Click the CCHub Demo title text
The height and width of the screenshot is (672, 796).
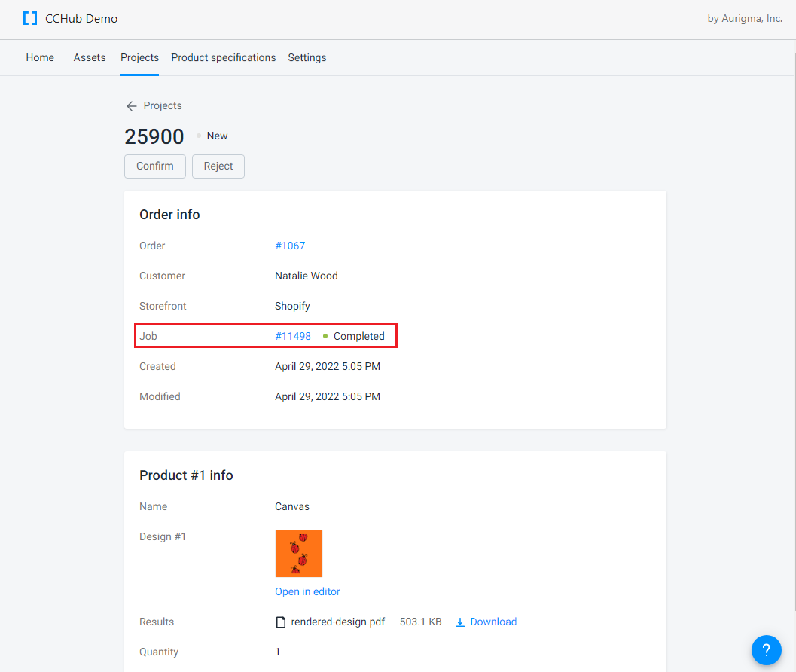pos(81,19)
